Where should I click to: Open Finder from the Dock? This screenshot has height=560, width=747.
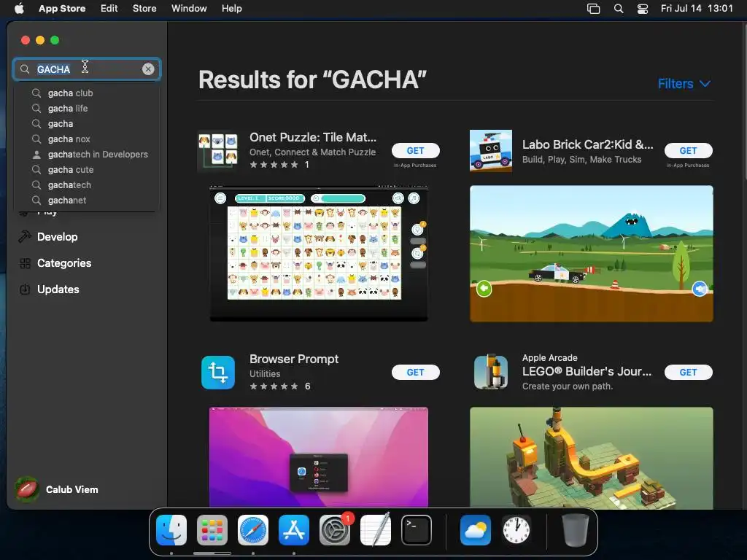click(171, 530)
